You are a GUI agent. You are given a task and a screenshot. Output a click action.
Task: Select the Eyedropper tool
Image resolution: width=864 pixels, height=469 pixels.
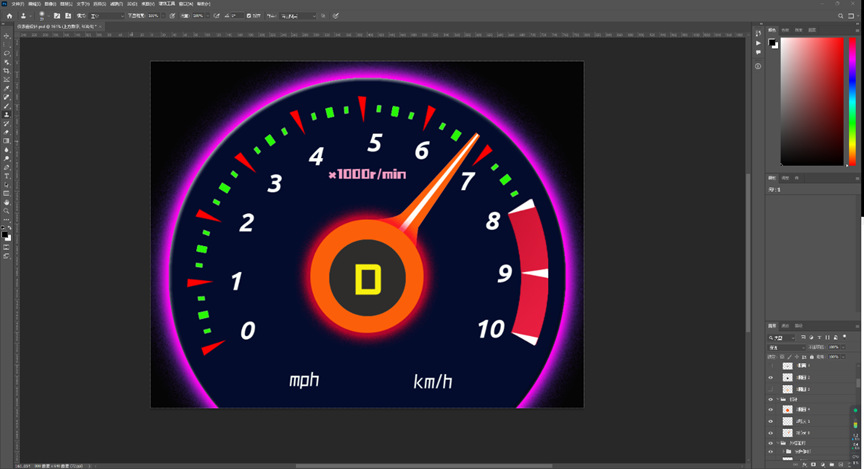7,89
